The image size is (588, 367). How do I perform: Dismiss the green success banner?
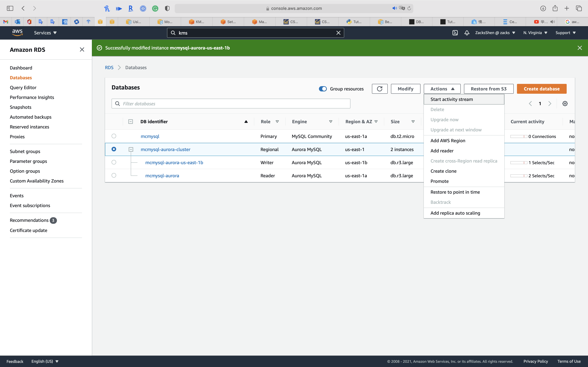point(579,48)
